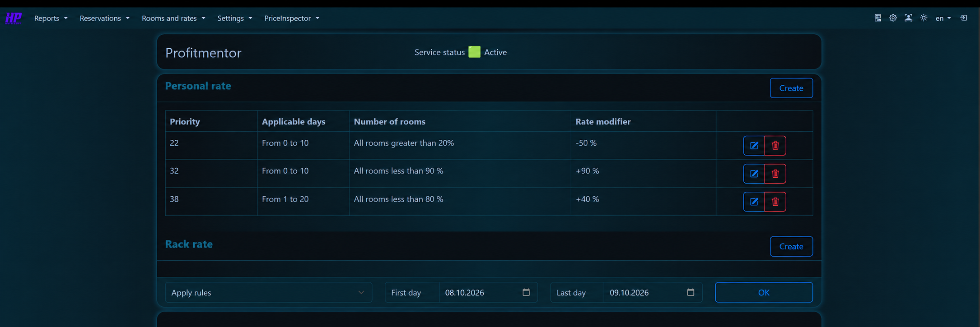This screenshot has width=980, height=327.
Task: Edit the priority 22 personal rate rule
Action: [x=754, y=146]
